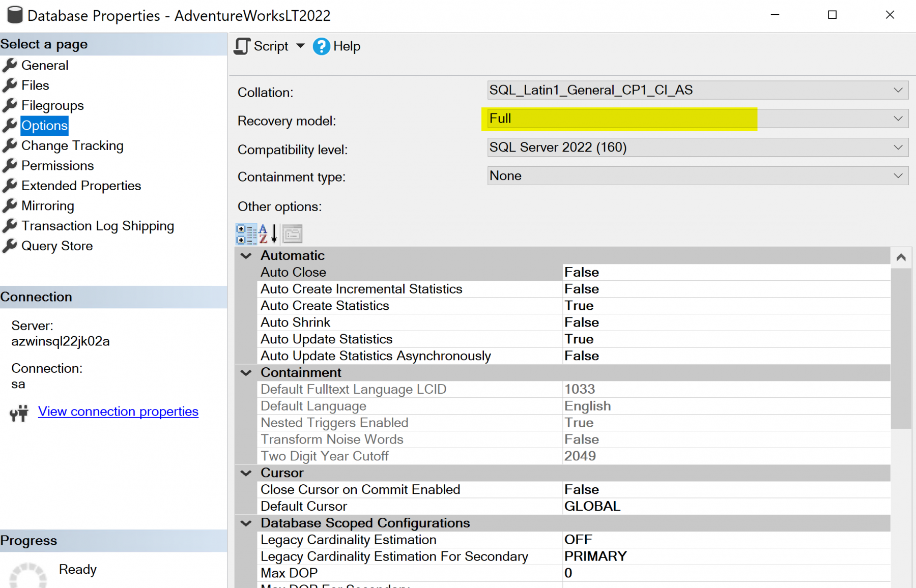Click wrench icon beside Extended Properties
This screenshot has height=588, width=916.
[x=10, y=186]
